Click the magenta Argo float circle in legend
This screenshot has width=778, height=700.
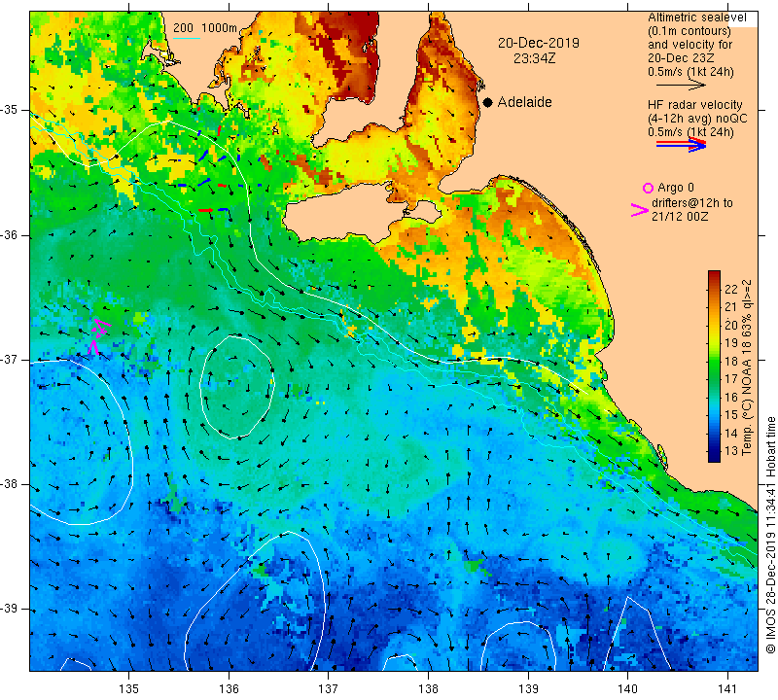click(x=648, y=188)
